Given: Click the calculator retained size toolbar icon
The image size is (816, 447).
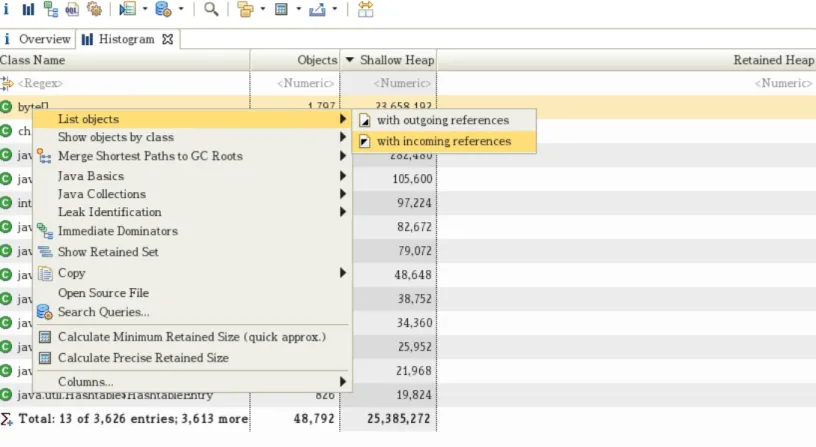Looking at the screenshot, I should coord(281,9).
